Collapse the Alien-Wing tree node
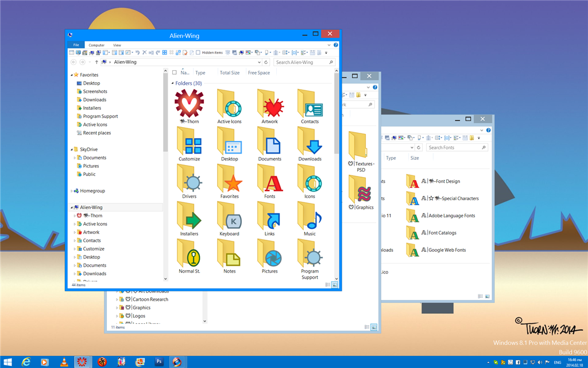 (x=72, y=208)
